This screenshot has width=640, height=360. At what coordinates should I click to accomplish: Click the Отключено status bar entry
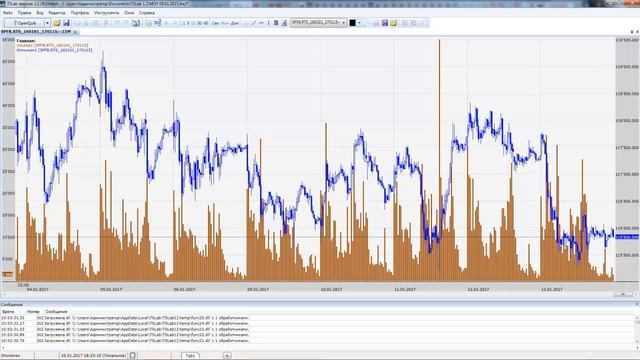tap(10, 356)
